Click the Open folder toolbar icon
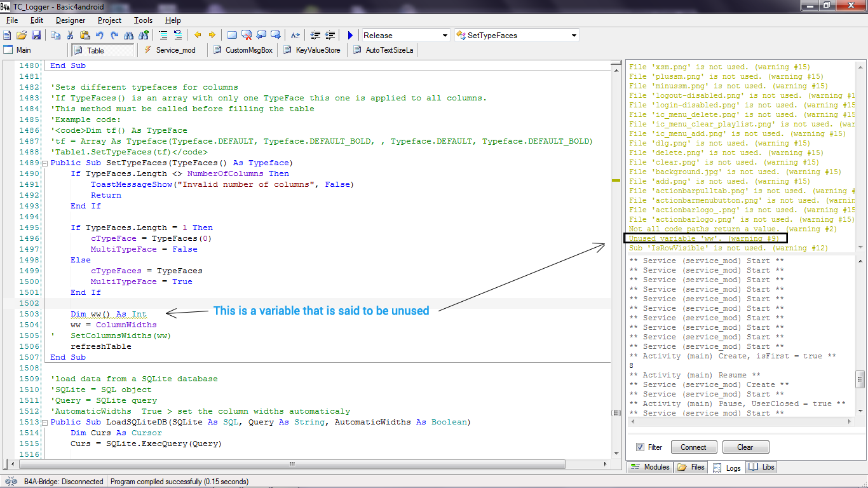The width and height of the screenshot is (868, 488). (22, 36)
